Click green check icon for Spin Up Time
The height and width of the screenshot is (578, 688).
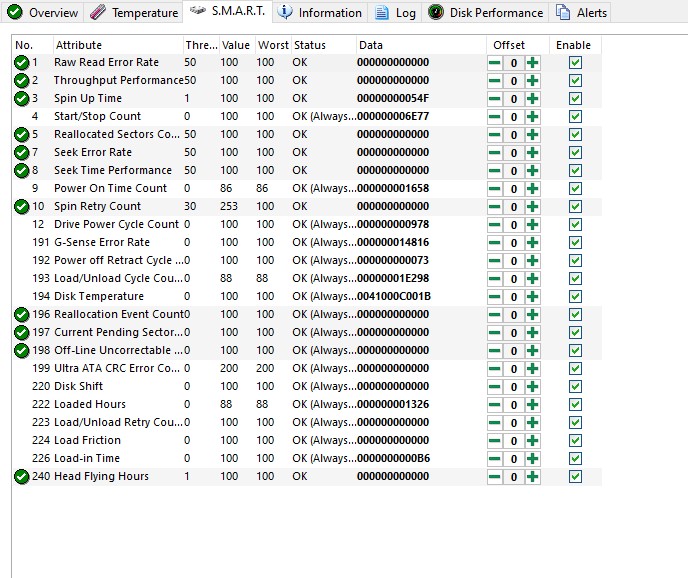[x=22, y=99]
